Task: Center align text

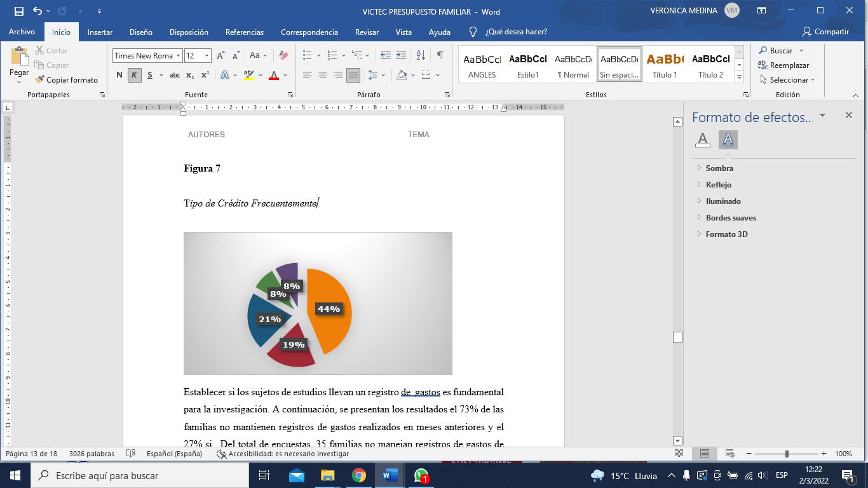Action: [323, 75]
